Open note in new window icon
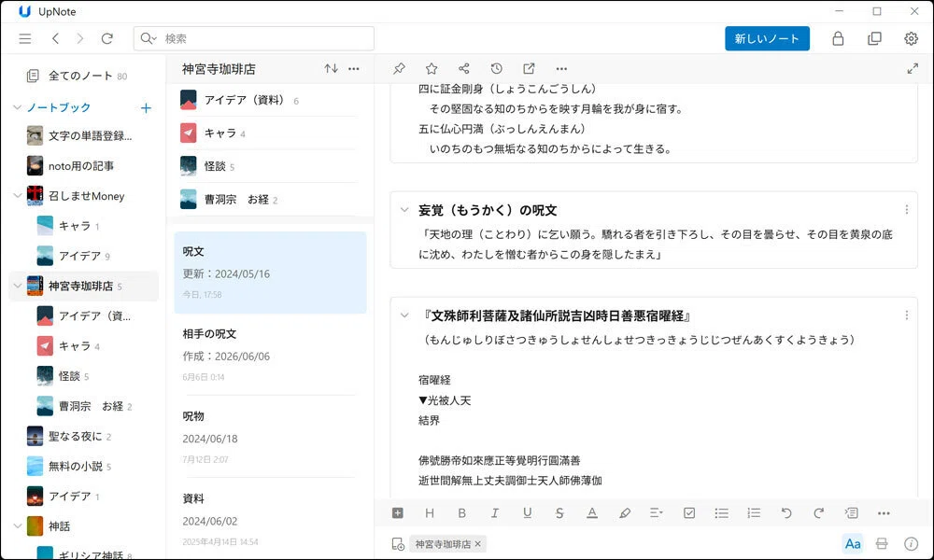Viewport: 934px width, 560px height. pyautogui.click(x=529, y=68)
